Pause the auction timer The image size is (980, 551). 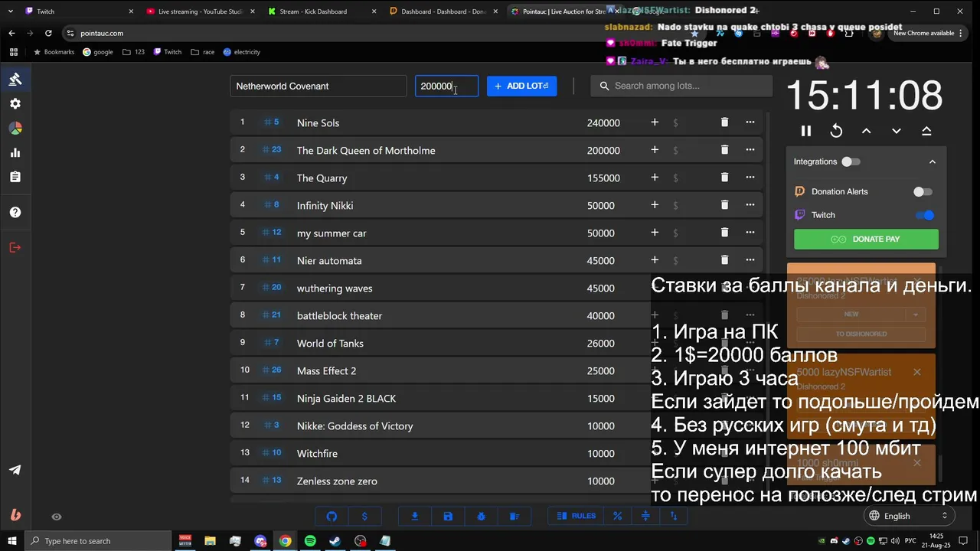tap(806, 131)
